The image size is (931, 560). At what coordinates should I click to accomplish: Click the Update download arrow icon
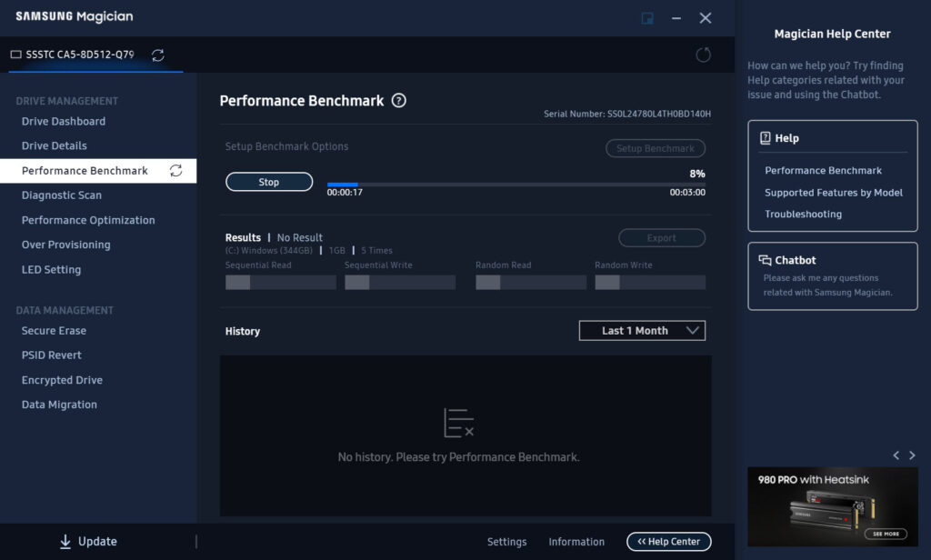click(x=65, y=542)
